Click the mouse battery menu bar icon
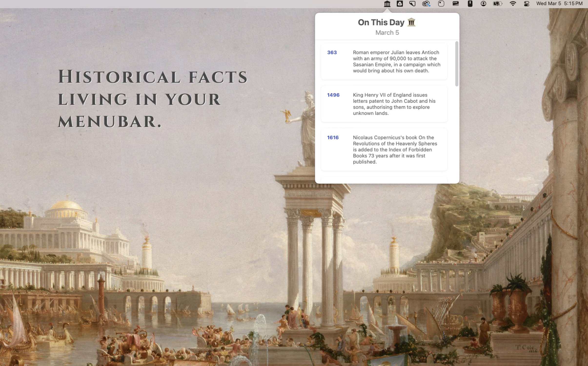This screenshot has height=366, width=588. coord(470,4)
